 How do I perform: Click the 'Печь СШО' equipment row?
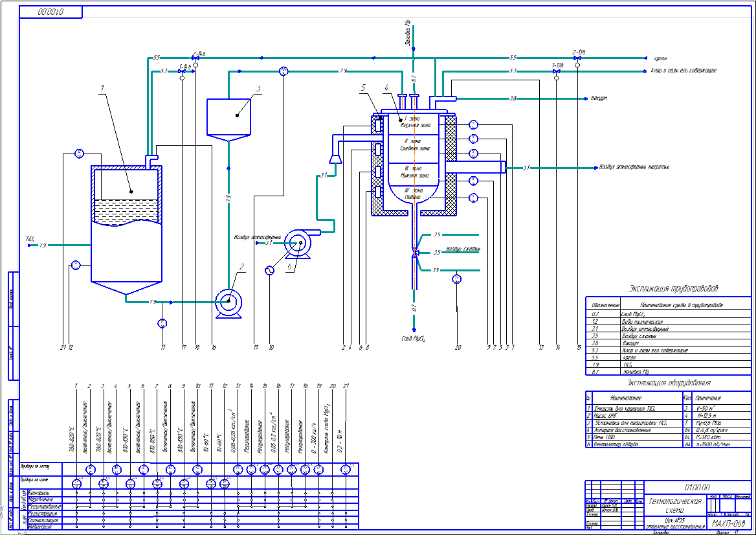pyautogui.click(x=668, y=437)
